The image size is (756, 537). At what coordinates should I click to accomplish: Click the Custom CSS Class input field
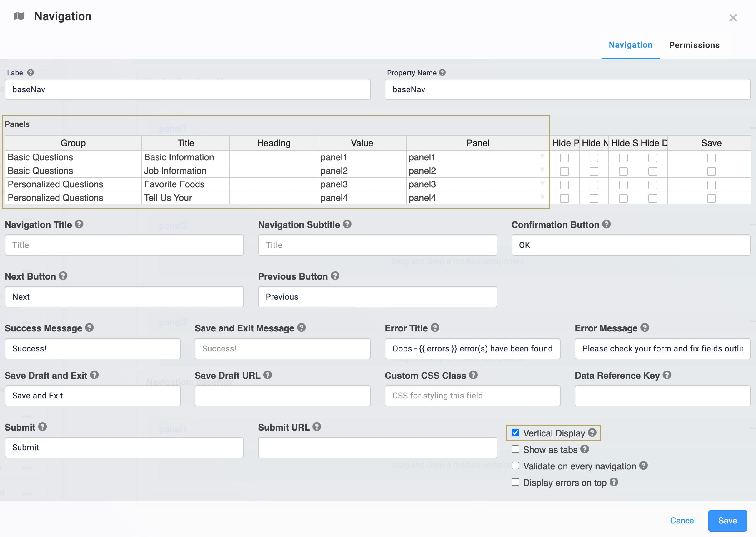click(472, 396)
